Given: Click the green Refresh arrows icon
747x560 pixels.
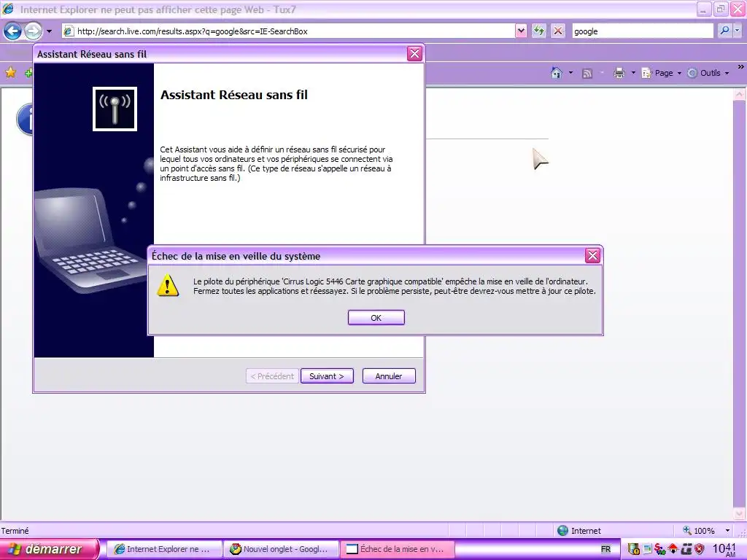Looking at the screenshot, I should click(x=539, y=31).
